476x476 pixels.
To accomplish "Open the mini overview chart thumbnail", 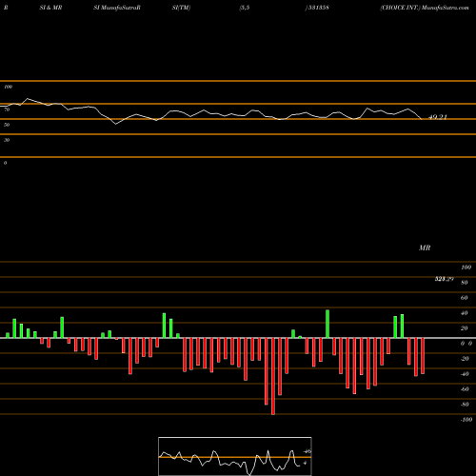I will 235,456.
